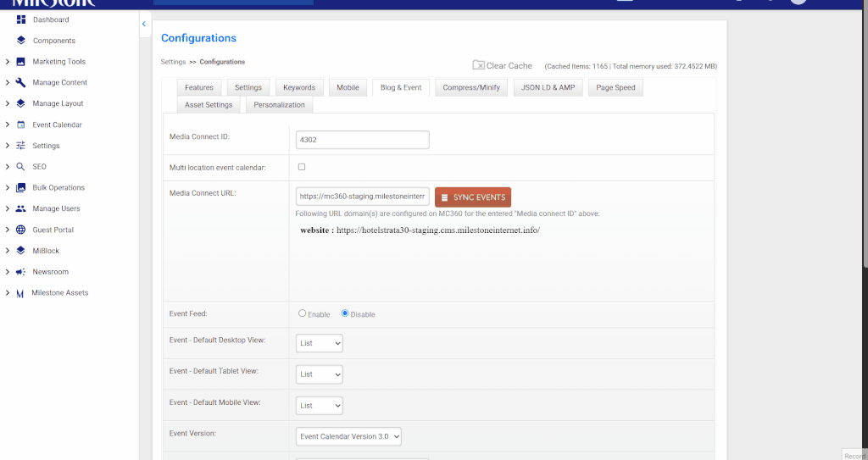Open the Keywords tab
The image size is (868, 460).
click(299, 87)
